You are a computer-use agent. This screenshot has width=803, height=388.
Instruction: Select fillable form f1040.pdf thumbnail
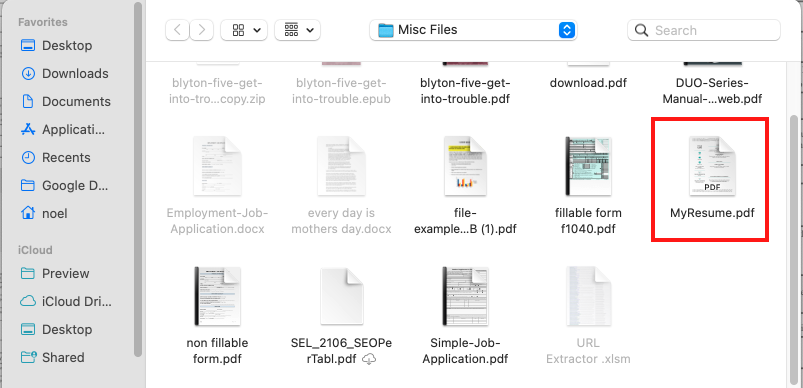(x=588, y=166)
